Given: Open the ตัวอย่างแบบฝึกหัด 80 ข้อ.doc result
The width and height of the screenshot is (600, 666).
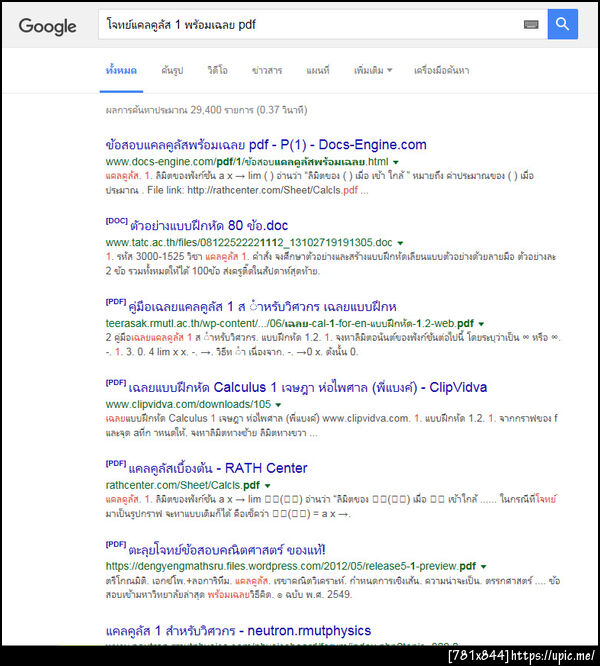Looking at the screenshot, I should click(x=209, y=226).
